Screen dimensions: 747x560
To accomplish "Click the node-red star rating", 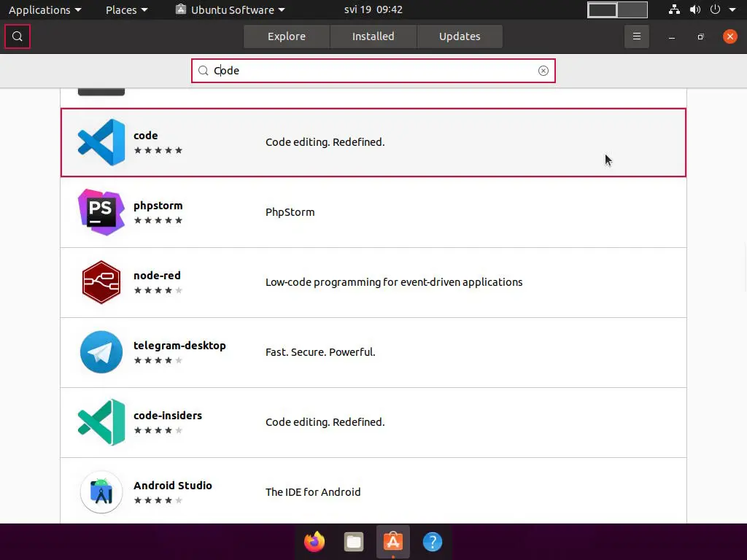I will point(158,290).
